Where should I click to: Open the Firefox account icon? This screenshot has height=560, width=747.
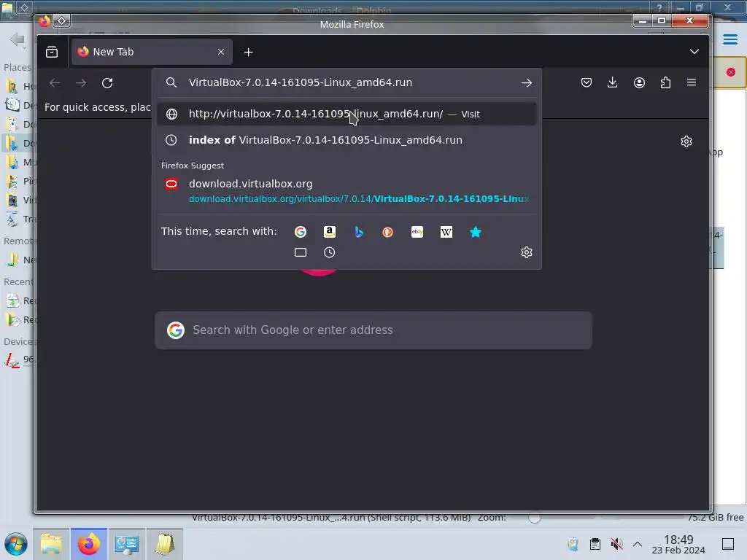coord(639,83)
